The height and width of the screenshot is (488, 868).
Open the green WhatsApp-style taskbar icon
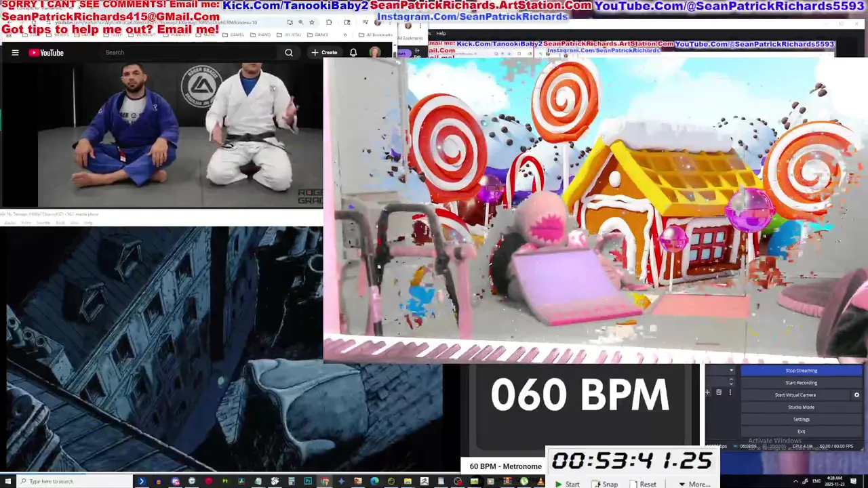click(x=524, y=481)
